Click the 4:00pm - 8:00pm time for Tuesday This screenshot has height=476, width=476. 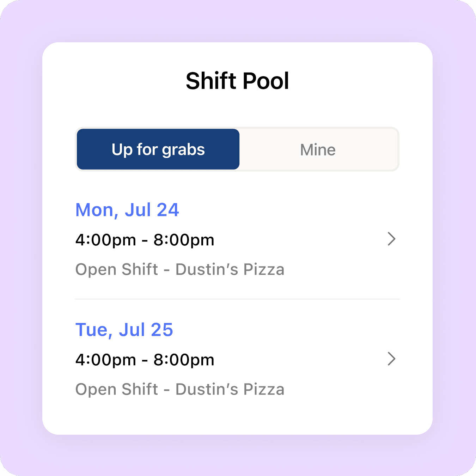[x=145, y=359]
